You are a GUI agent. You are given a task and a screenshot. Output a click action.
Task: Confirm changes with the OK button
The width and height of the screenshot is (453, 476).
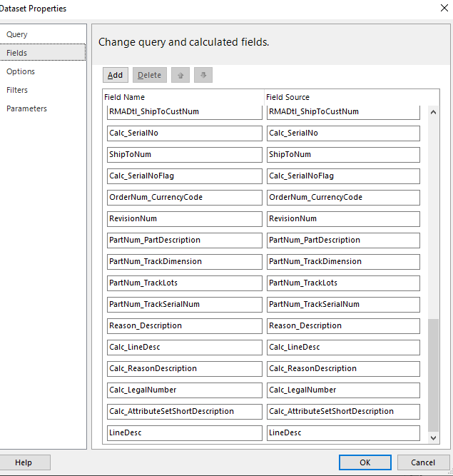tap(365, 462)
